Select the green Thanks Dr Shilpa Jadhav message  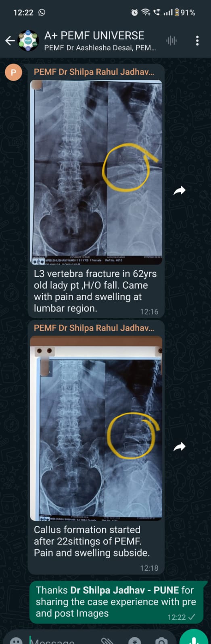pyautogui.click(x=118, y=602)
